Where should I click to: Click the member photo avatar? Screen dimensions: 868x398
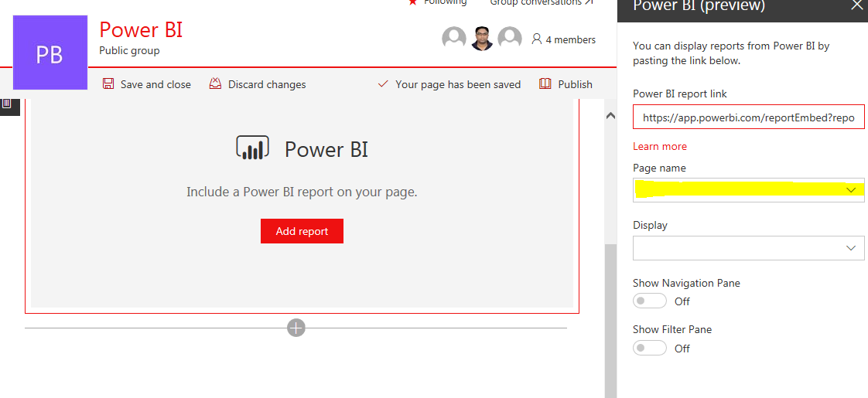[x=482, y=38]
